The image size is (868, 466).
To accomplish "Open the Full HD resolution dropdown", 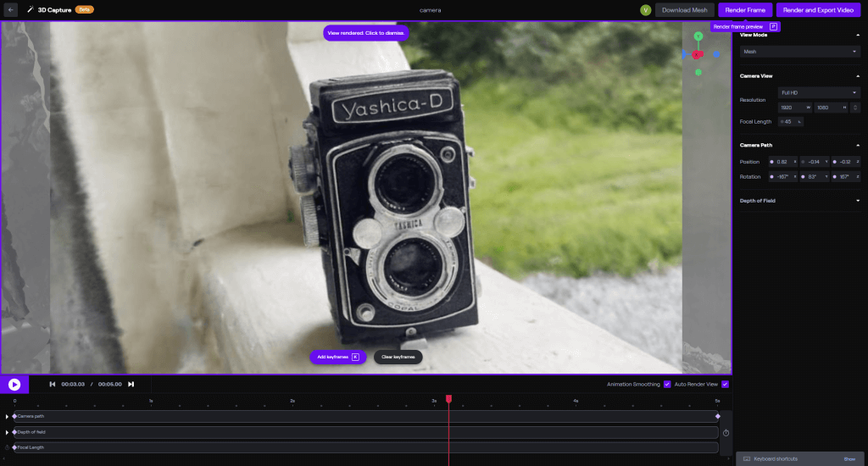I will coord(819,92).
